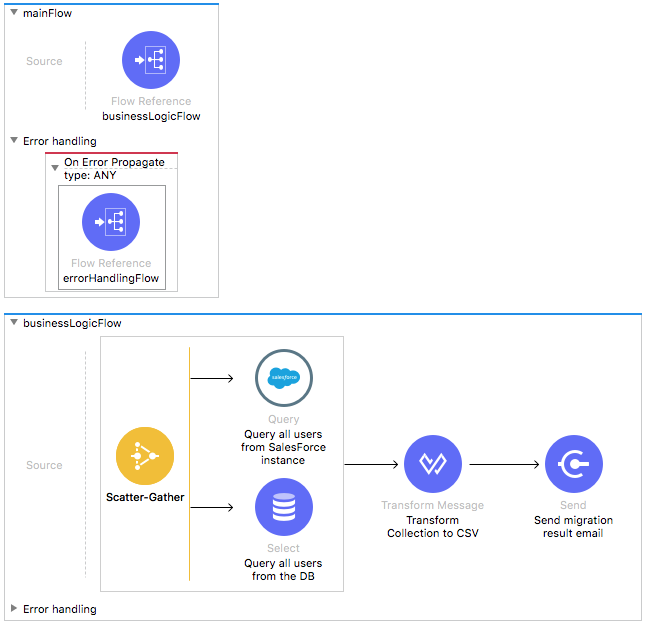This screenshot has height=625, width=646.
Task: Click the Source placeholder in businessLogicFlow
Action: click(x=44, y=465)
